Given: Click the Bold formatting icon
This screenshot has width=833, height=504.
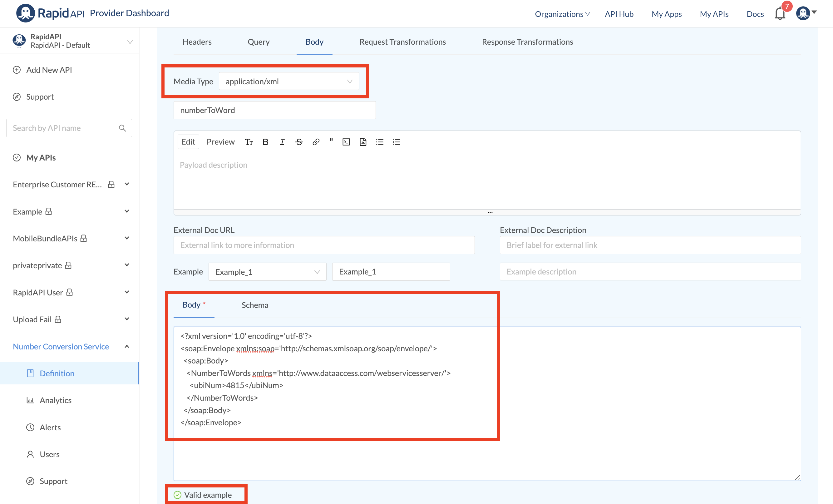Looking at the screenshot, I should tap(265, 142).
